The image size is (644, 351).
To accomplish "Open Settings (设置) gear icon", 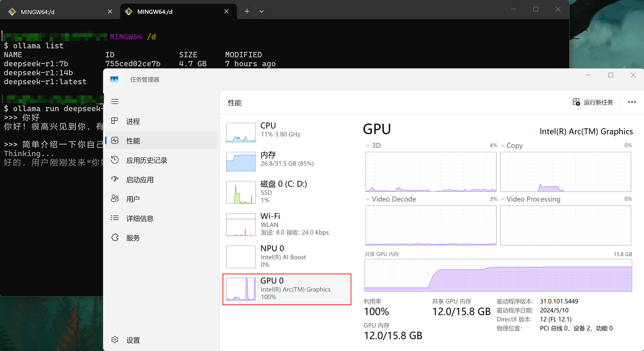I will tap(115, 340).
